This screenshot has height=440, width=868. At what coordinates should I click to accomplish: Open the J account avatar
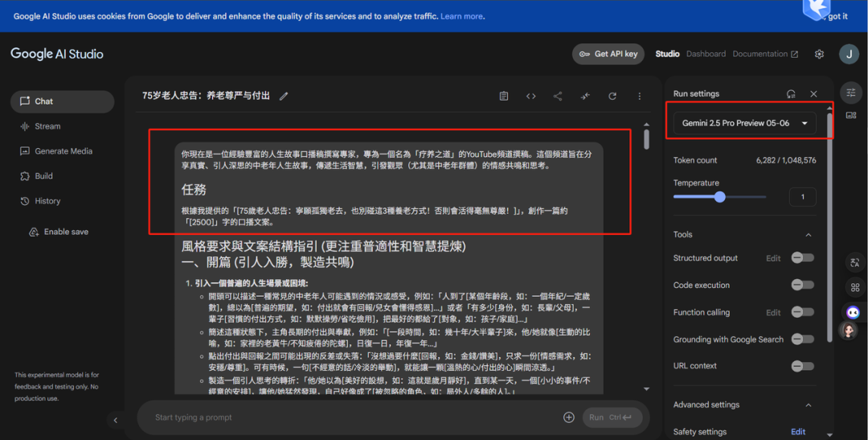[x=849, y=55]
